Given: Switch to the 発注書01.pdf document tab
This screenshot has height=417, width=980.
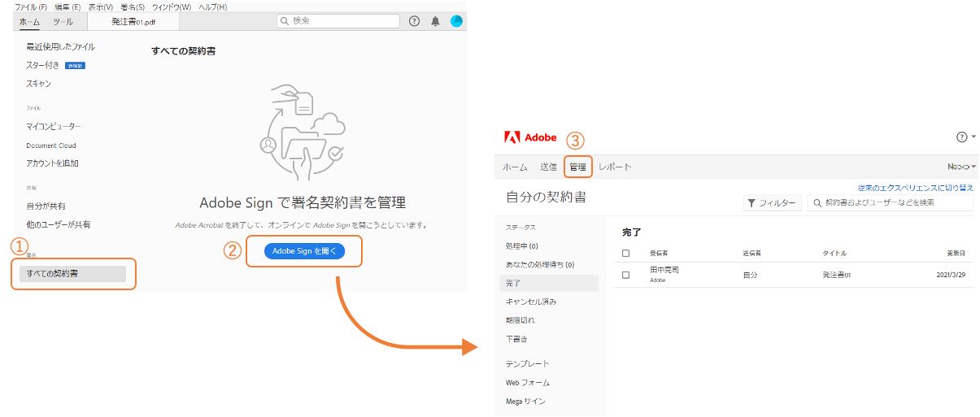Looking at the screenshot, I should [133, 21].
